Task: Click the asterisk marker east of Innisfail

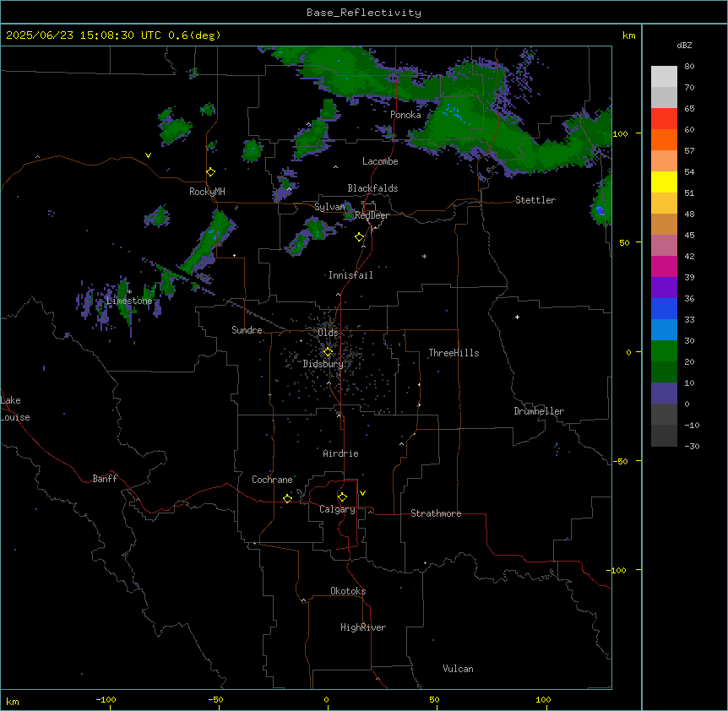Action: [424, 256]
